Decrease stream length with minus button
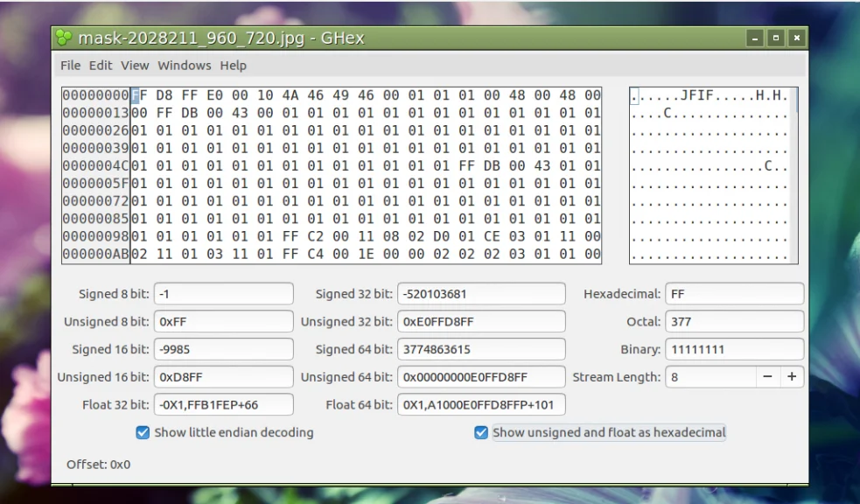This screenshot has width=860, height=504. [767, 377]
